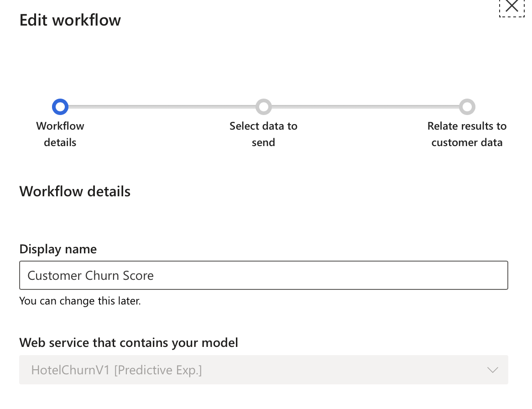
Task: Click the "You can change this later." hint
Action: pos(80,301)
